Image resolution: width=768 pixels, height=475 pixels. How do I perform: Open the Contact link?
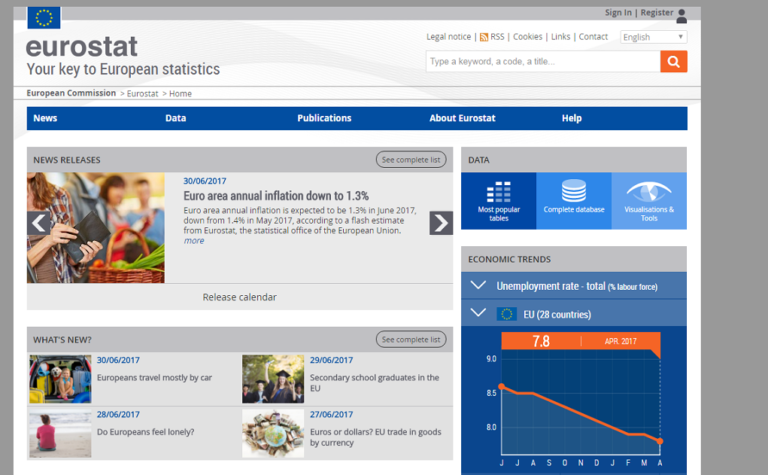pyautogui.click(x=593, y=37)
